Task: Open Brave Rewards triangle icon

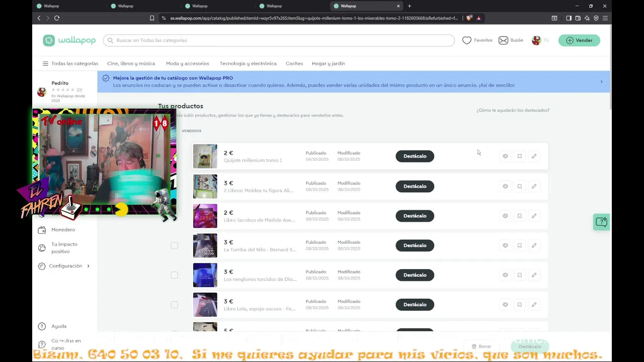Action: click(478, 18)
